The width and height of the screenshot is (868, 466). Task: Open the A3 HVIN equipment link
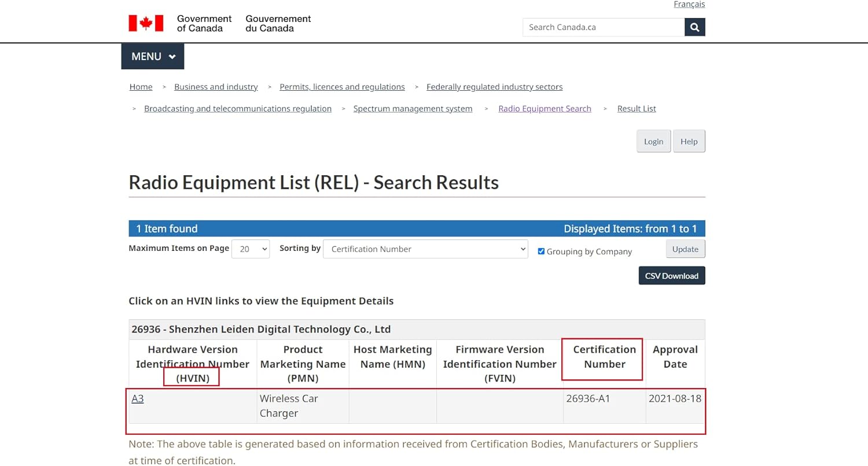tap(138, 398)
